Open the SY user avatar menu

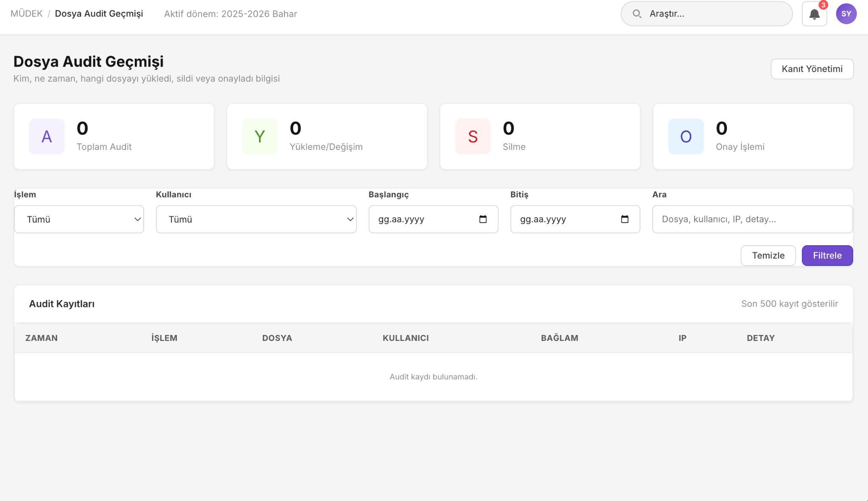click(846, 14)
